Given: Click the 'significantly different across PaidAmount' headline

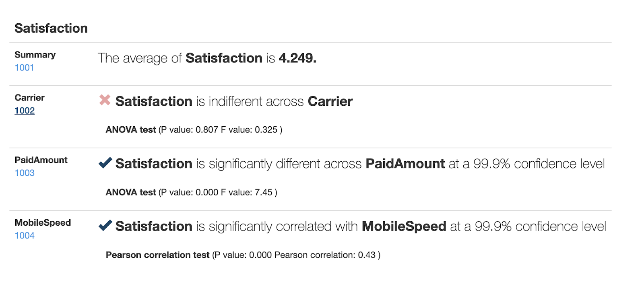Looking at the screenshot, I should coord(360,164).
